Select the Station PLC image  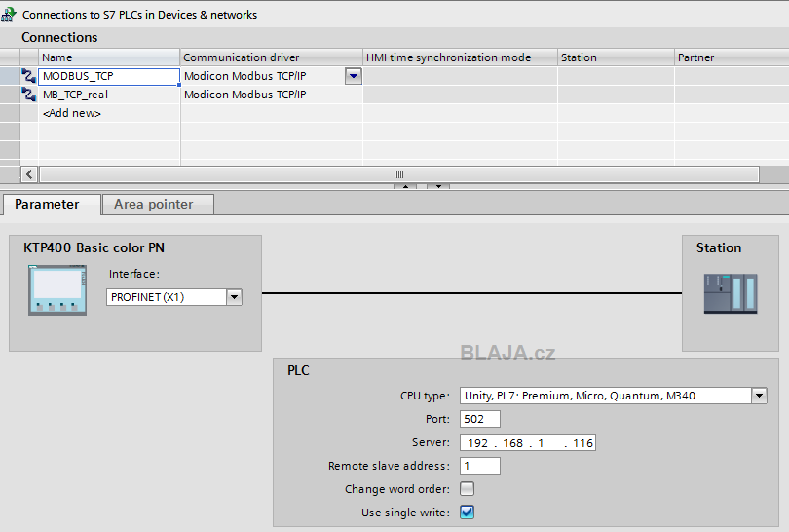(x=731, y=293)
